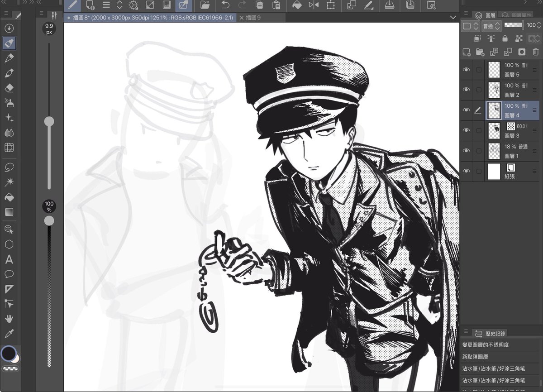Hide 圖層 2 using its eye icon
The height and width of the screenshot is (392, 543).
pyautogui.click(x=467, y=90)
